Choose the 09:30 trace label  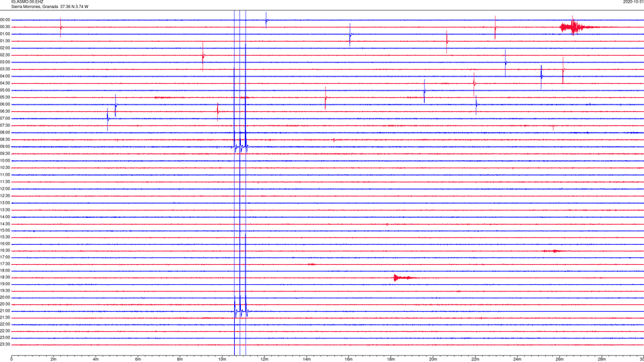5,154
